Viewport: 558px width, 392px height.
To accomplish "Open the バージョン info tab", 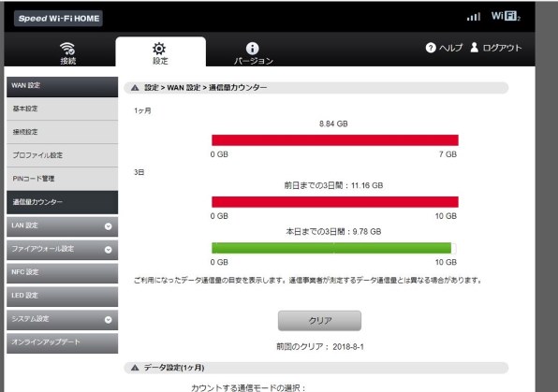I will [x=253, y=53].
